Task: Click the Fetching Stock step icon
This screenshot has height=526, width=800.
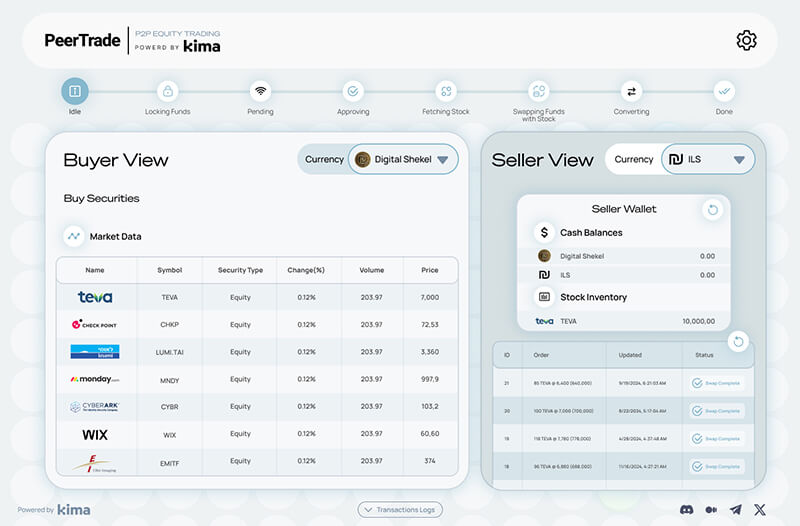Action: 446,91
